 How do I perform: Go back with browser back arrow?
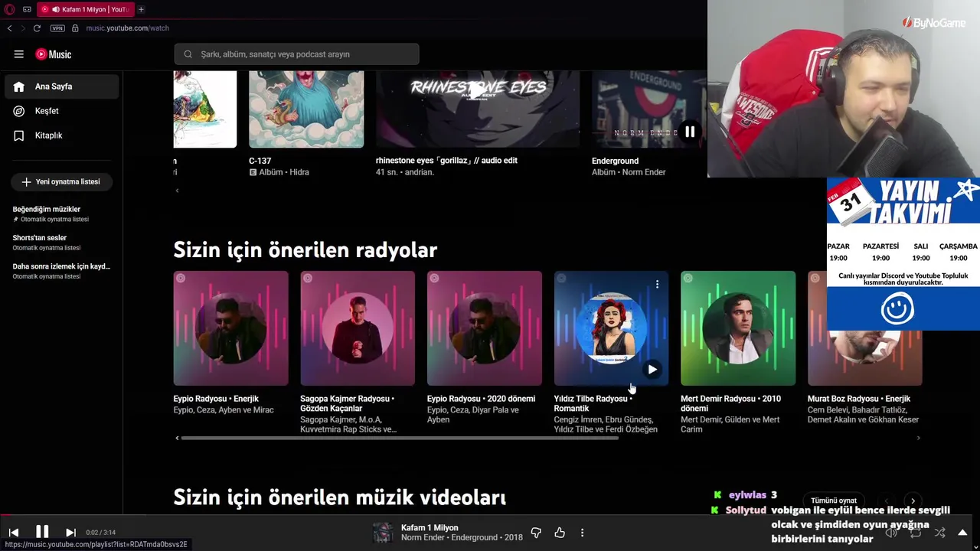tap(9, 28)
